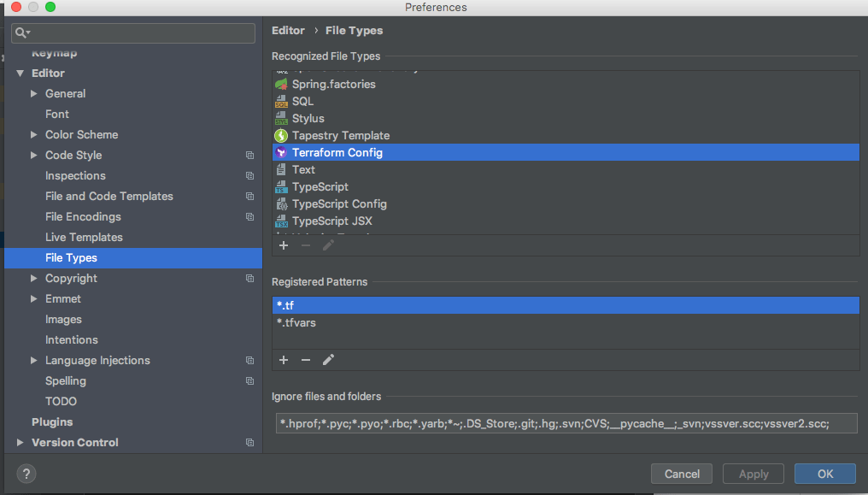Collapse the Editor section
Viewport: 868px width, 495px height.
(x=21, y=73)
